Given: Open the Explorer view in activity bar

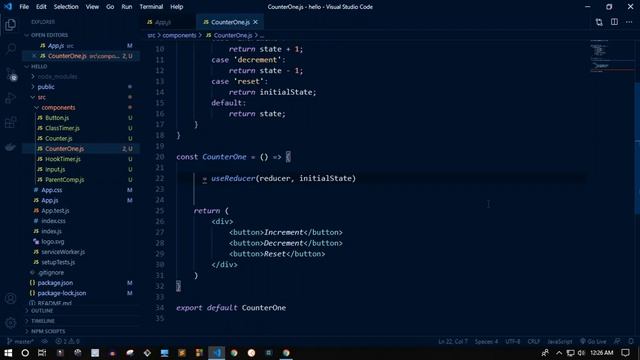Looking at the screenshot, I should click(11, 24).
